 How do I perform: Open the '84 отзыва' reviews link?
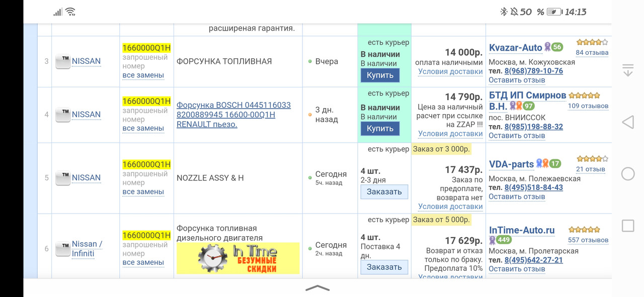(592, 52)
